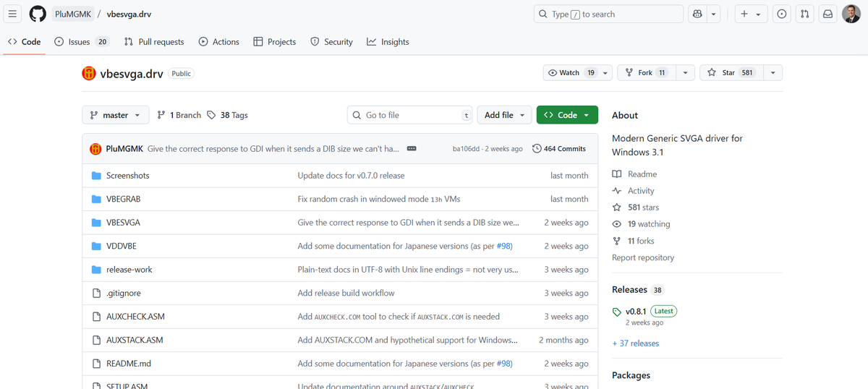Image resolution: width=868 pixels, height=389 pixels.
Task: Open the Copilot chat icon
Action: 697,14
